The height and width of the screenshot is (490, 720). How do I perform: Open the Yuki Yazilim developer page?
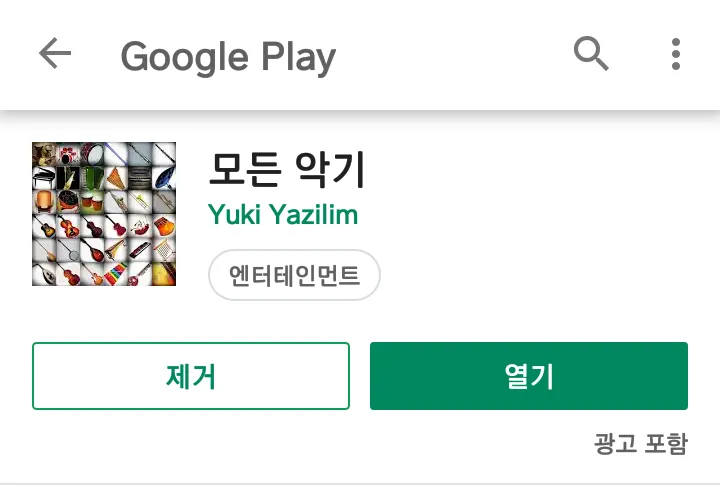(283, 214)
